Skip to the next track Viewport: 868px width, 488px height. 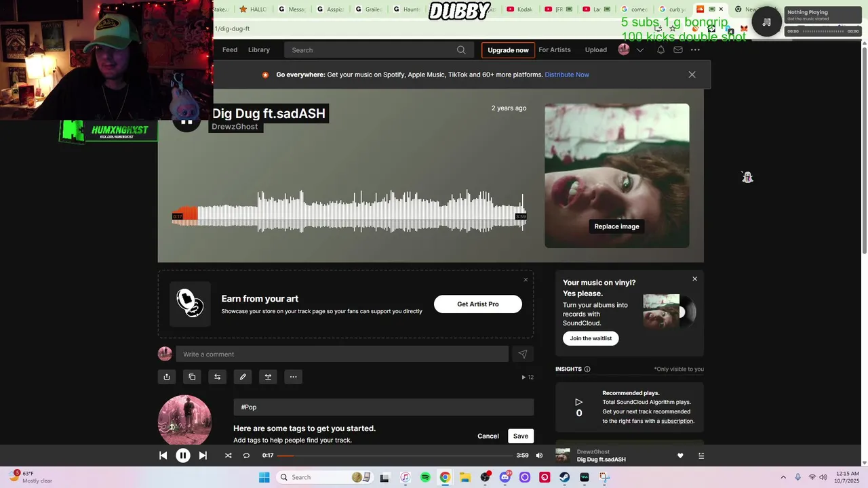203,455
